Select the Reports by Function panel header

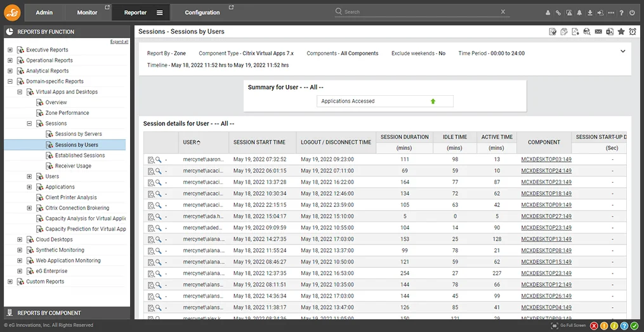click(67, 32)
